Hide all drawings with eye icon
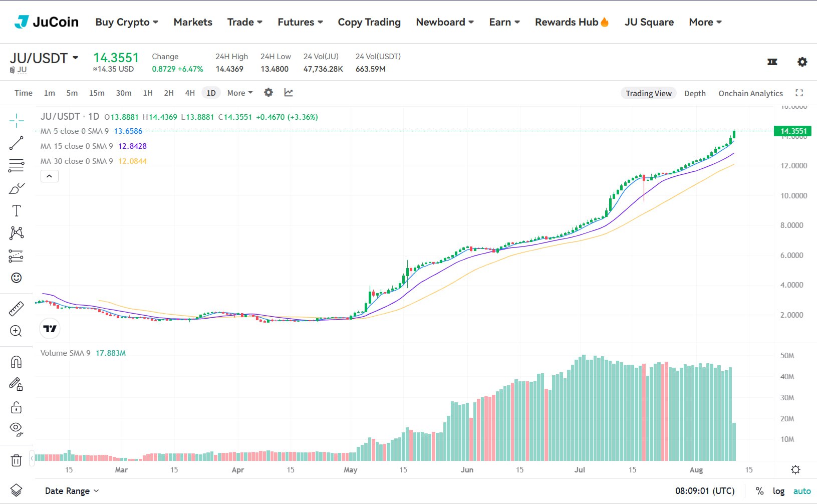 [x=17, y=429]
